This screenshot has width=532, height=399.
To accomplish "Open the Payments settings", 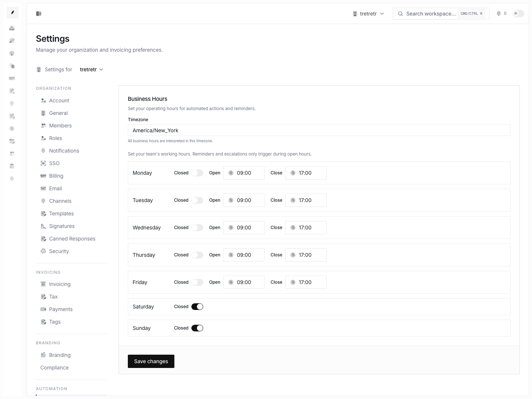I will [71, 309].
